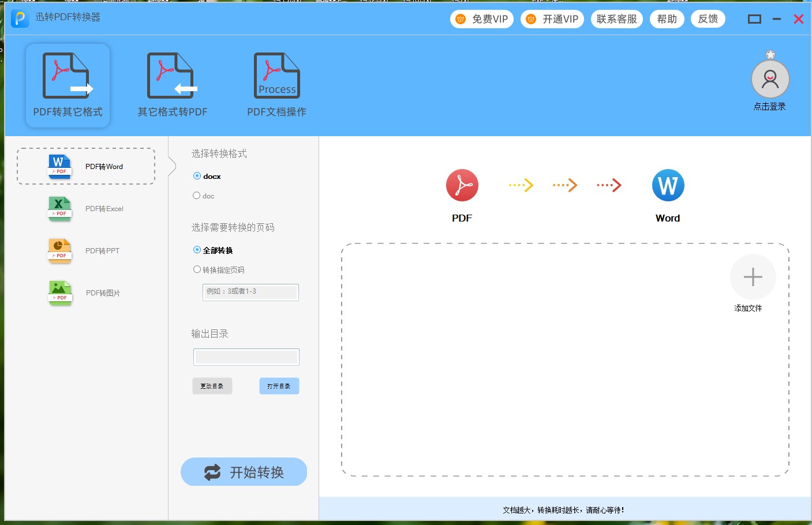The image size is (812, 525).
Task: Click 开通VIP button
Action: 552,19
